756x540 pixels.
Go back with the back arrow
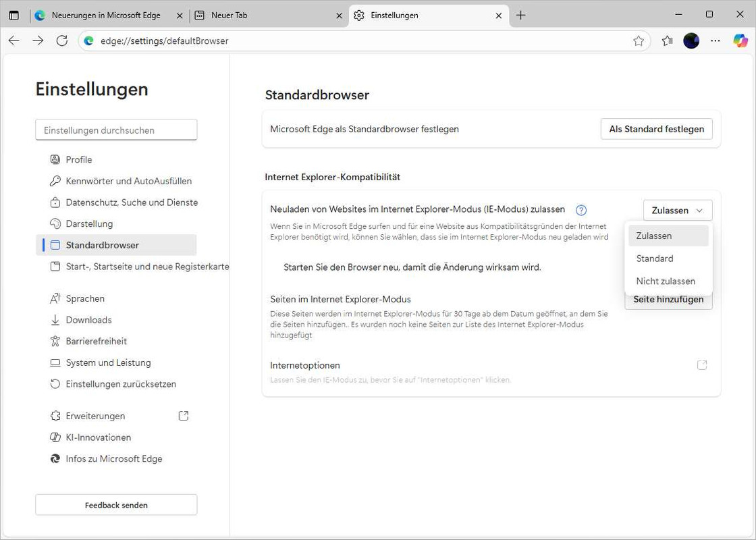click(14, 40)
